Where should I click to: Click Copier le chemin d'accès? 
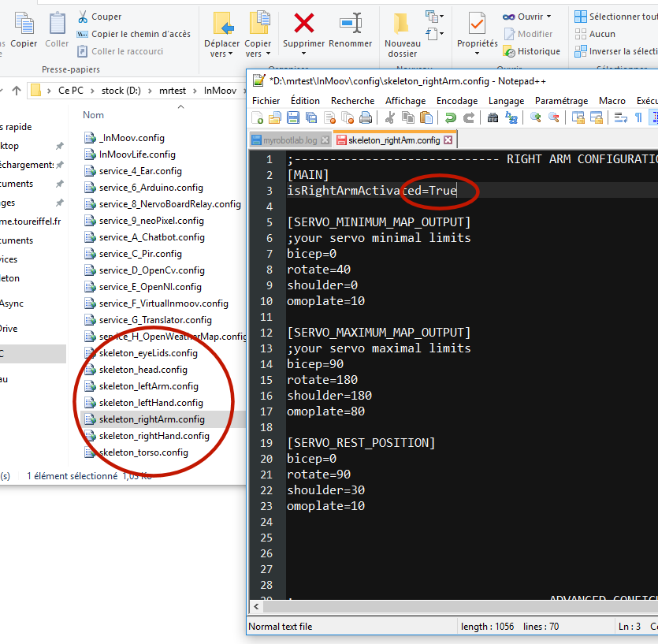[x=134, y=34]
